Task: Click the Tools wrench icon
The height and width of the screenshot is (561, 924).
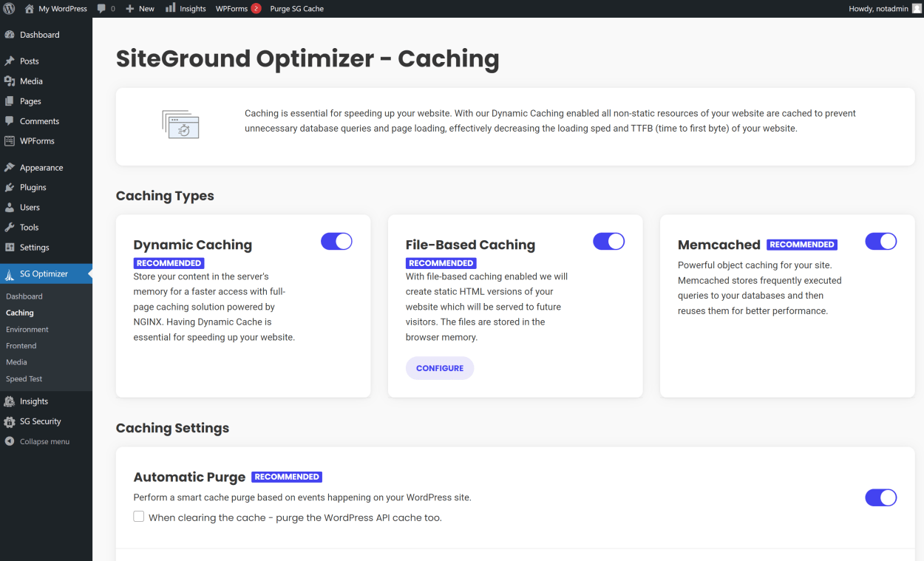Action: pos(10,228)
